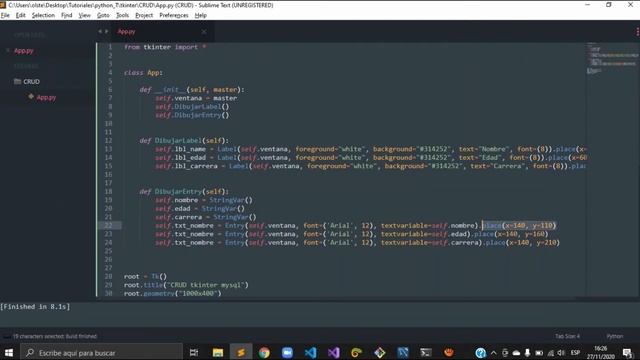Open the View menu

coord(84,15)
